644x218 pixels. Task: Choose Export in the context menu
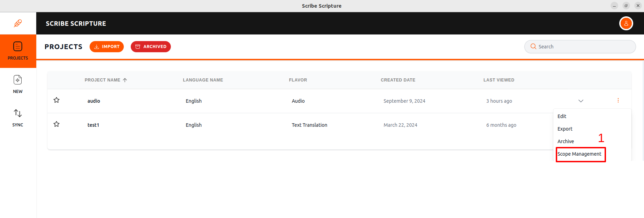pos(565,129)
